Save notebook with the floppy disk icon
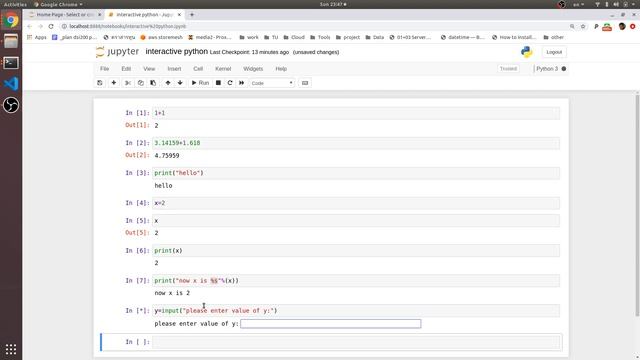This screenshot has height=360, width=640. click(x=100, y=83)
